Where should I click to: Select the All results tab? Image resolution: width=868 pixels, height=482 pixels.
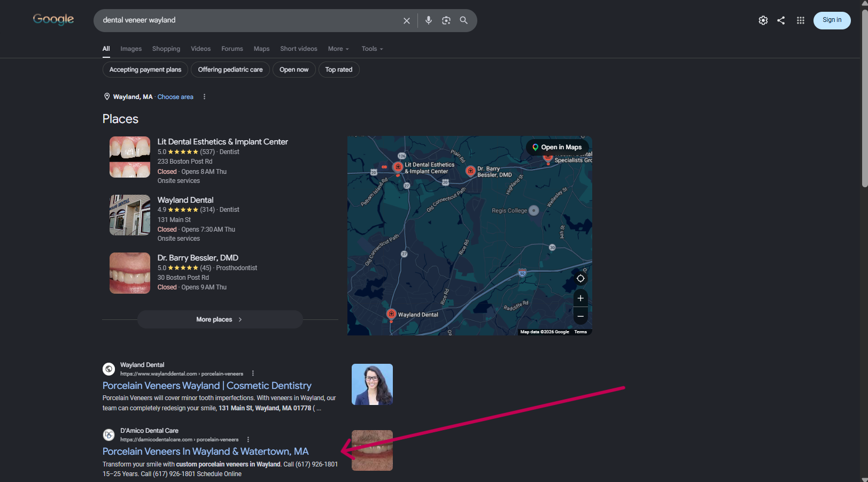click(x=106, y=49)
